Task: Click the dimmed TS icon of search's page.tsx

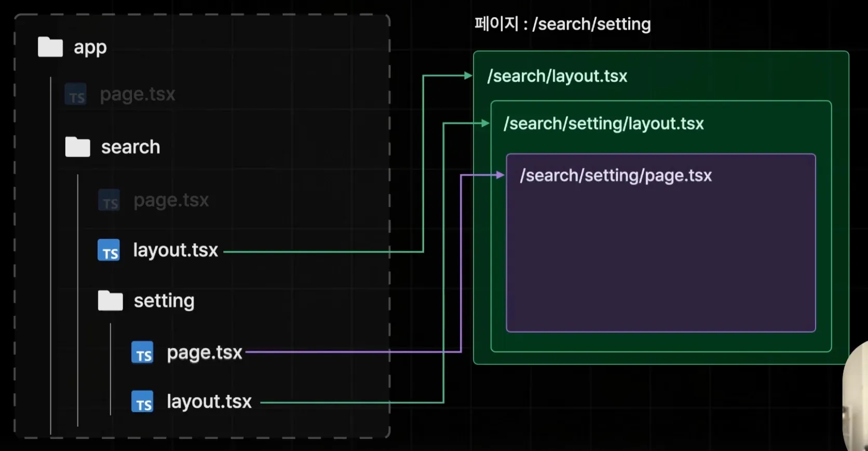Action: click(x=109, y=201)
